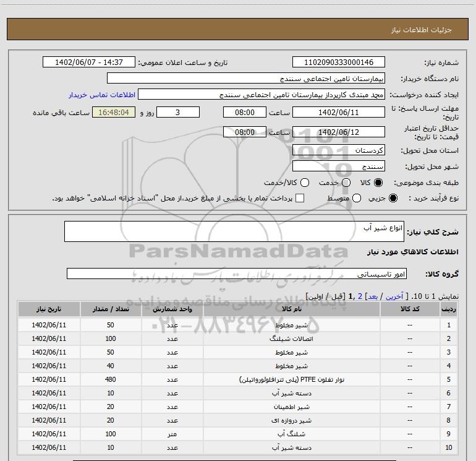476x461 pixels.
Task: Click دسته شیر آب in row 10
Action: pos(291,447)
